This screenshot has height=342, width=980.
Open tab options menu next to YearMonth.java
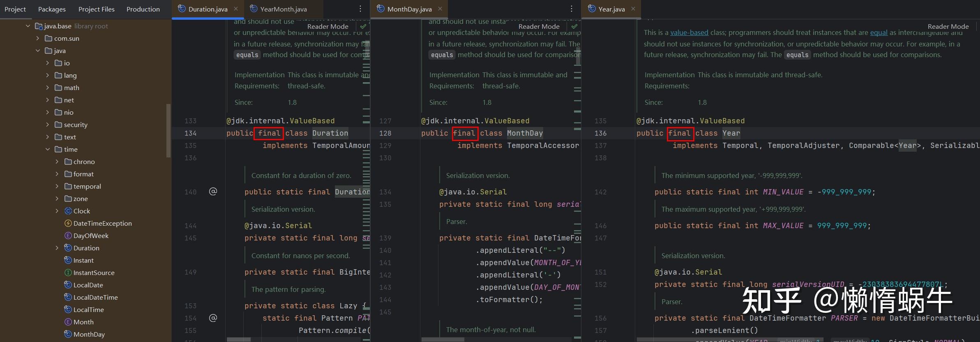pos(360,9)
